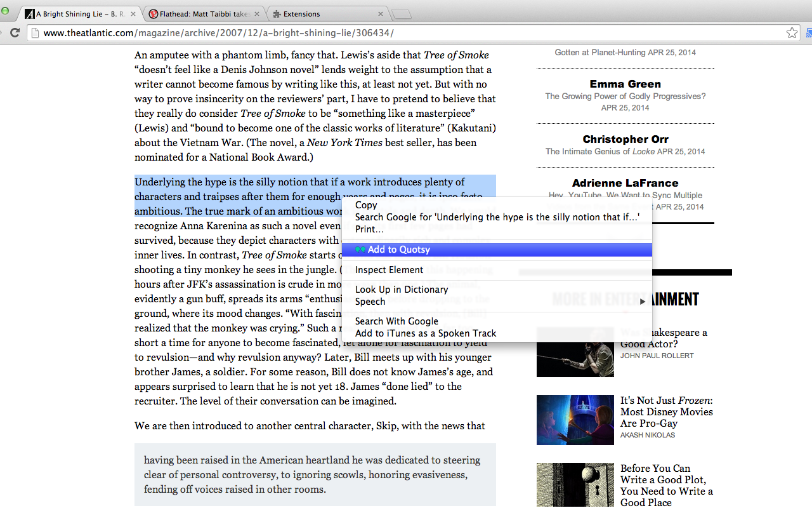Click the Planet-Hunting article link
The image size is (812, 508).
(x=600, y=53)
